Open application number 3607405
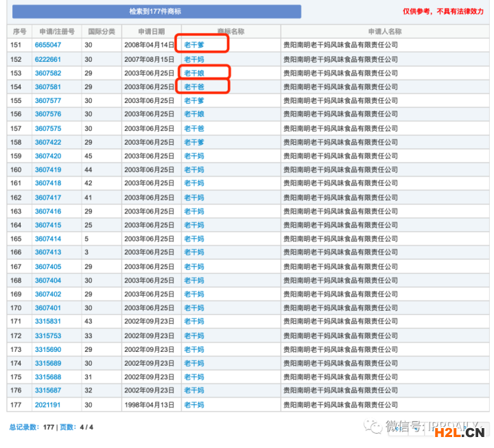The height and width of the screenshot is (448, 494). (x=48, y=266)
